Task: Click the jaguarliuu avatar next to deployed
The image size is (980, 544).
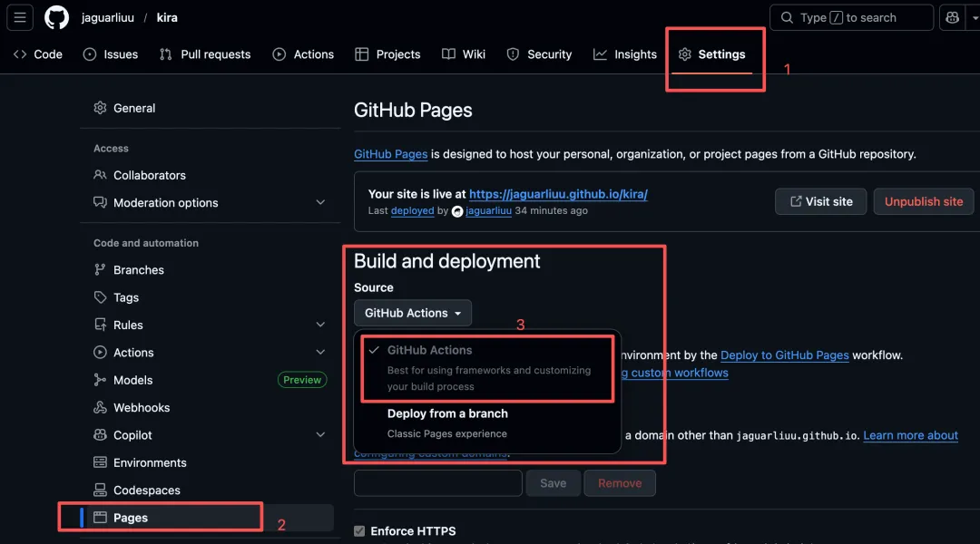Action: 457,212
